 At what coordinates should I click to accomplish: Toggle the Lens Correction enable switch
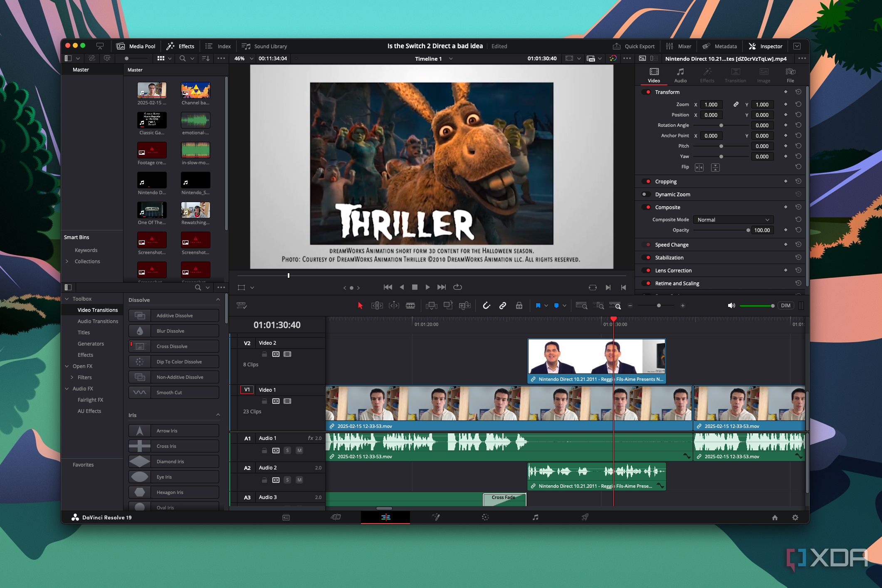646,270
